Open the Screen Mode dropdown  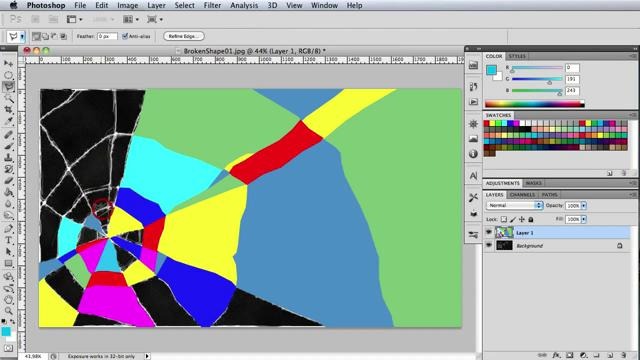(x=155, y=20)
